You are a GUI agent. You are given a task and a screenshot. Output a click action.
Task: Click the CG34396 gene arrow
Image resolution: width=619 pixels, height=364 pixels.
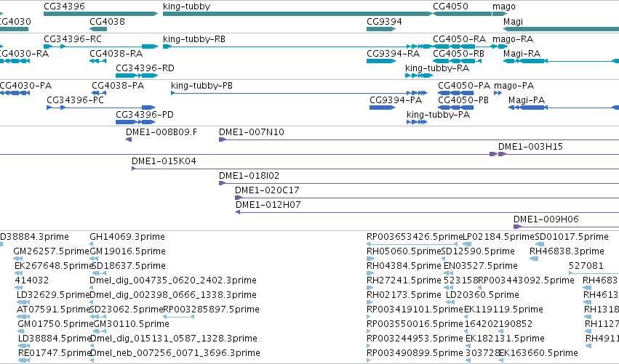pyautogui.click(x=100, y=14)
